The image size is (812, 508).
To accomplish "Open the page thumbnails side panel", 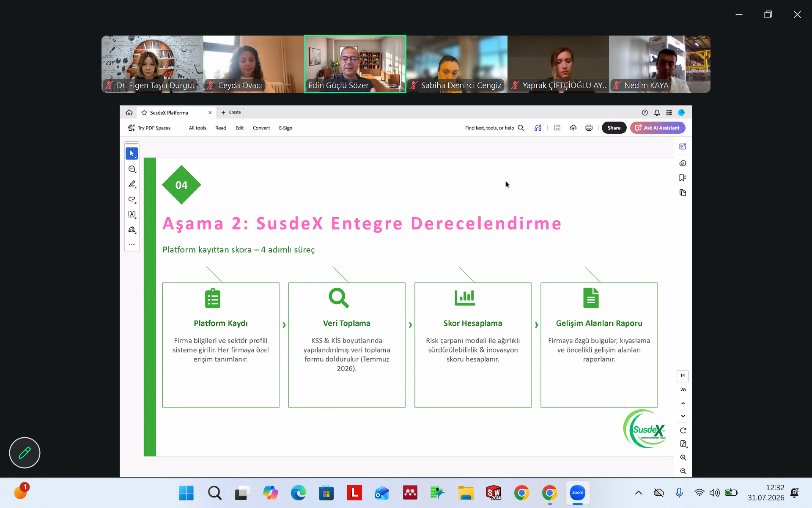I will pos(683,193).
